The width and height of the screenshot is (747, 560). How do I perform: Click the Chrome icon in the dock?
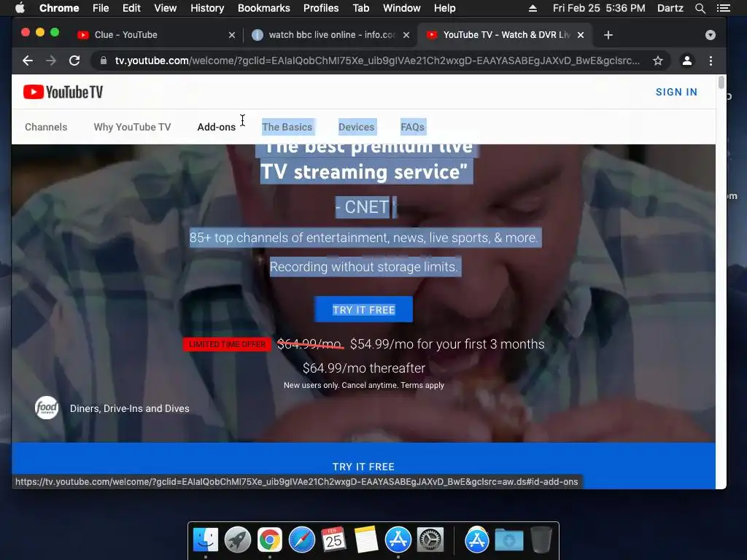(270, 540)
